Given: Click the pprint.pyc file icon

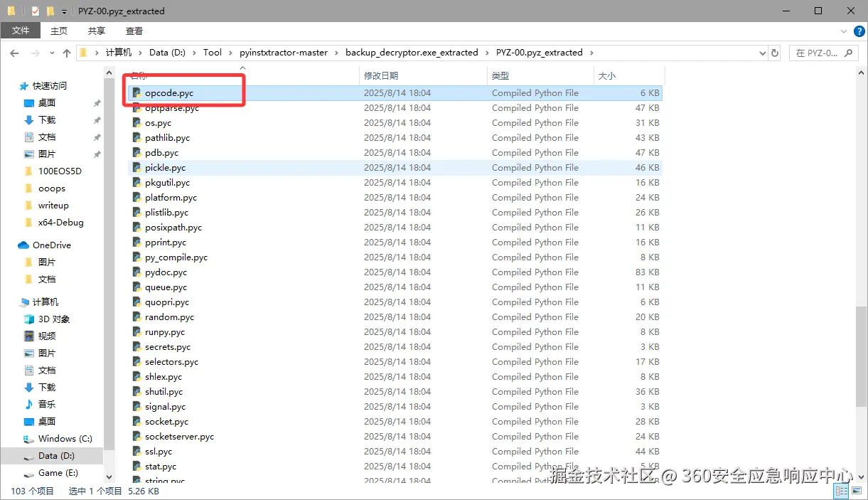Looking at the screenshot, I should (136, 243).
